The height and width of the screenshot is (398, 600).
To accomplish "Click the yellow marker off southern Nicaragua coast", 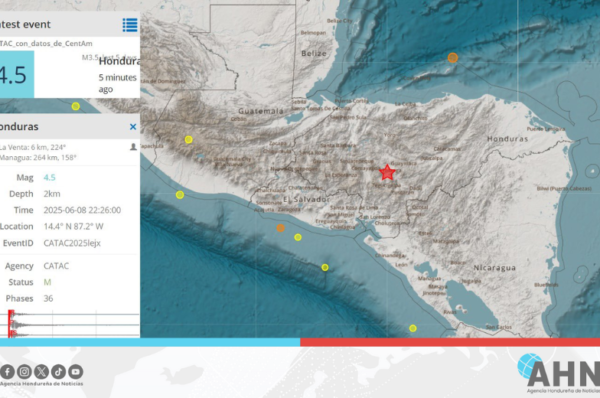I will [x=412, y=328].
